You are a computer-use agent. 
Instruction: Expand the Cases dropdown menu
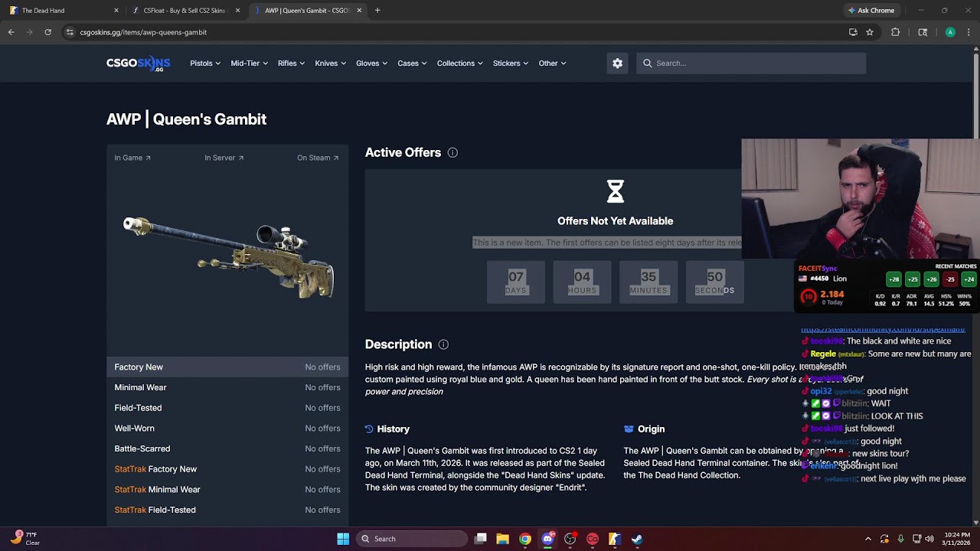(412, 64)
